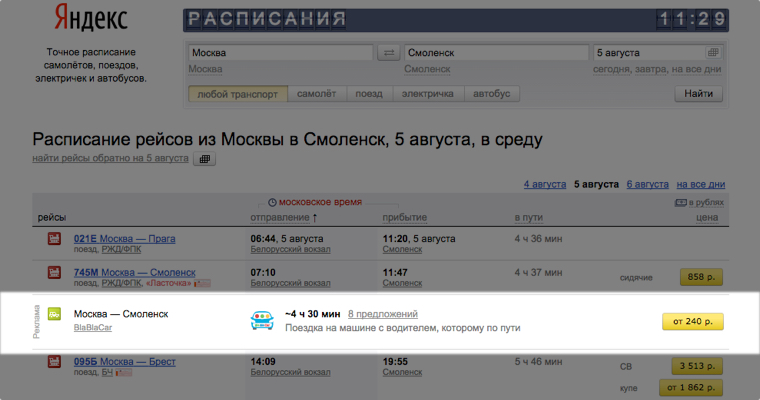
Task: Click the Смоленск suggestion below destination field
Action: [428, 69]
